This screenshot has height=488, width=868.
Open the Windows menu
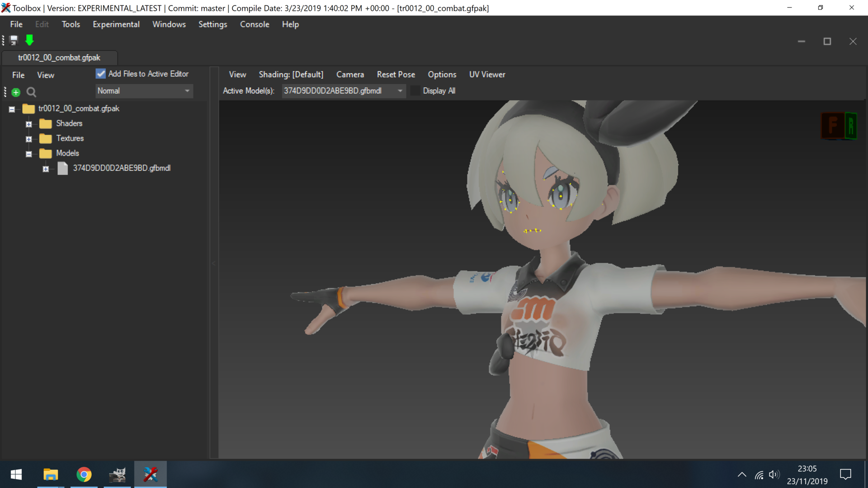tap(169, 24)
